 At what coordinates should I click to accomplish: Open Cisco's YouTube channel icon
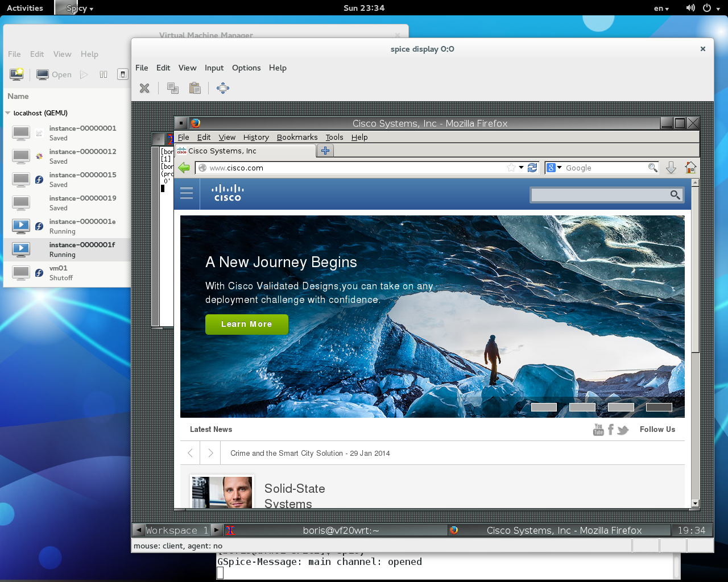pos(598,430)
